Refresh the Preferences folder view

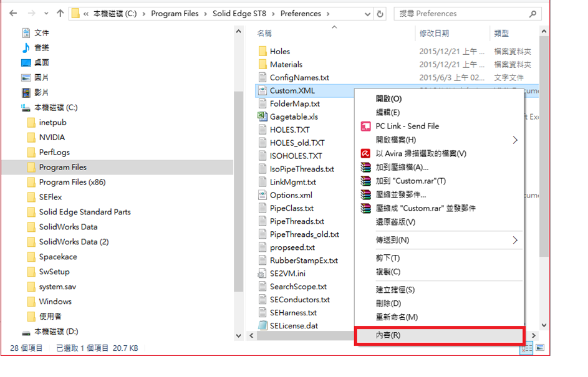point(380,14)
